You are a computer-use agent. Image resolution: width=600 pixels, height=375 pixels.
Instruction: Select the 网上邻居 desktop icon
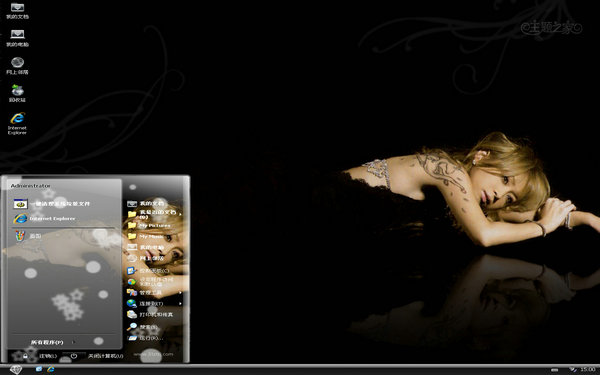pos(17,66)
